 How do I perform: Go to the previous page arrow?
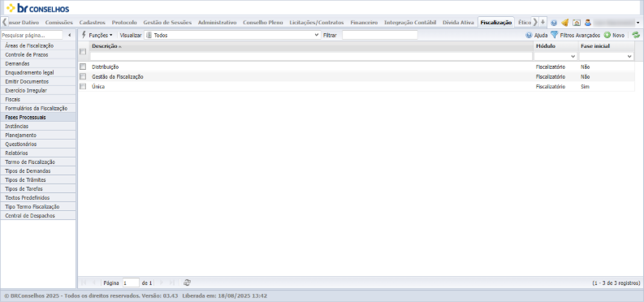click(94, 283)
